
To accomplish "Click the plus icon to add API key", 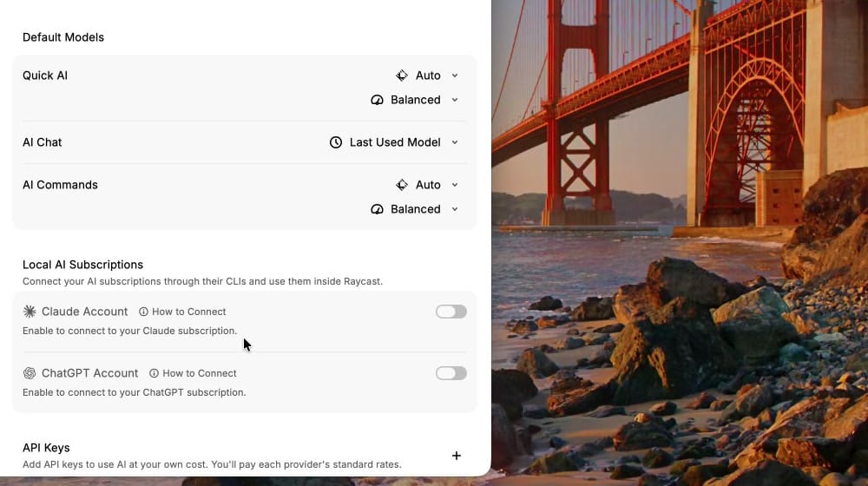I will pyautogui.click(x=457, y=456).
